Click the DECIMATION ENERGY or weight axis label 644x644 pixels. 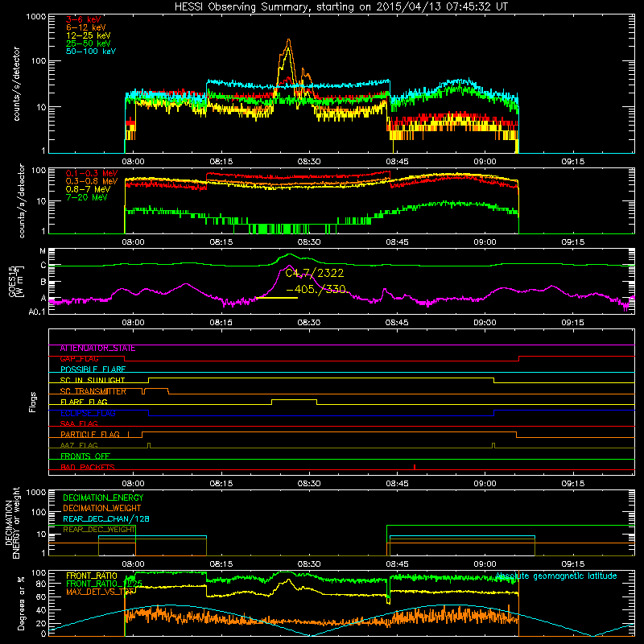12,522
